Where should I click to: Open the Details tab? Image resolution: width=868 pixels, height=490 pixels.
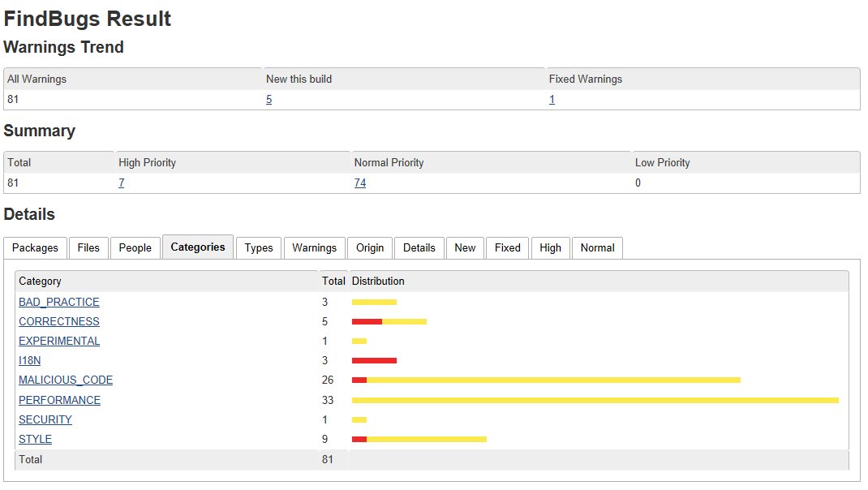[x=419, y=248]
